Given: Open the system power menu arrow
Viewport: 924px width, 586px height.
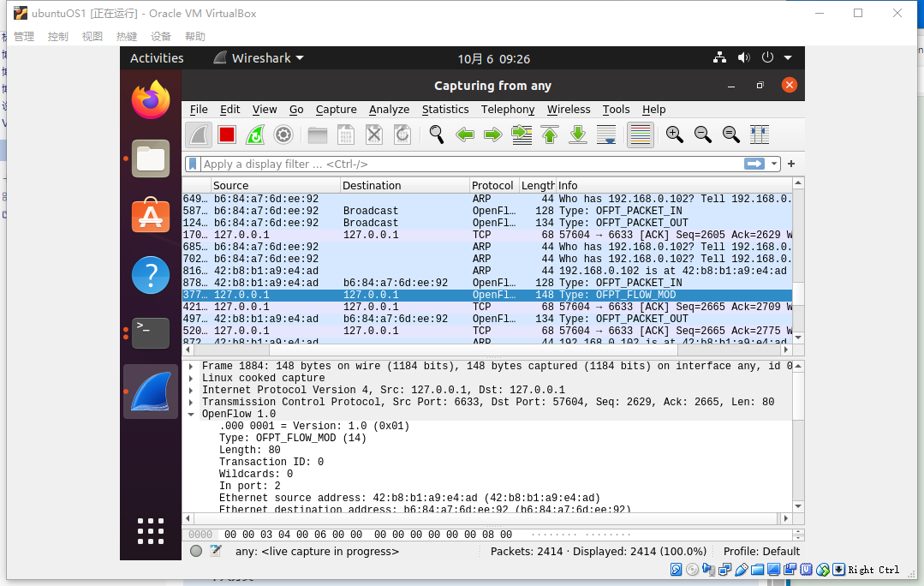Looking at the screenshot, I should [787, 57].
